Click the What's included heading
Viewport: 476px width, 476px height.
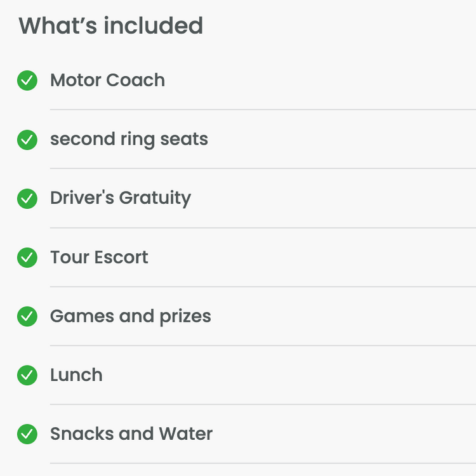[x=111, y=26]
